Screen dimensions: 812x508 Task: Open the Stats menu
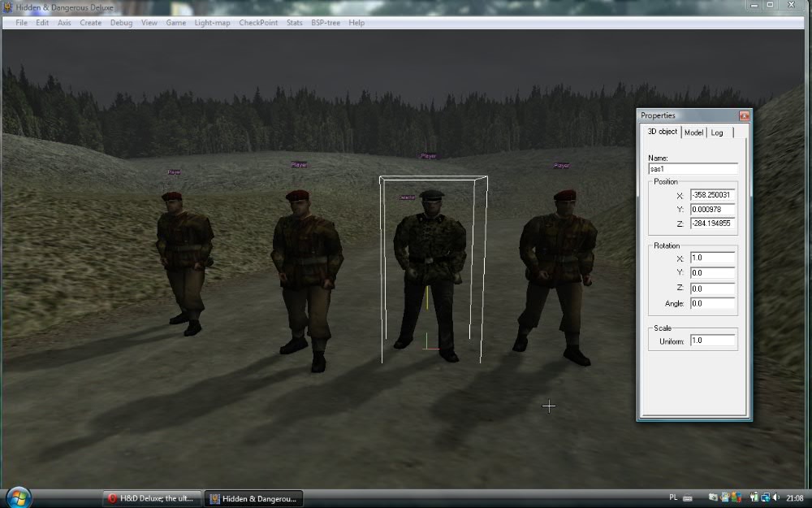295,23
